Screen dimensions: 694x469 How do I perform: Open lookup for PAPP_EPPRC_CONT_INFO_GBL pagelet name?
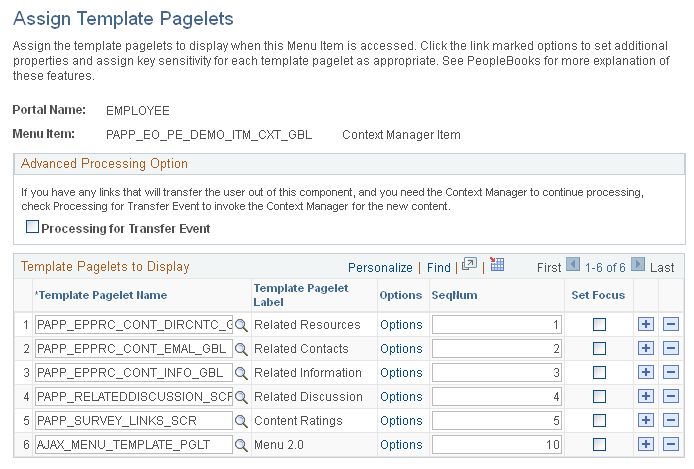tap(241, 373)
